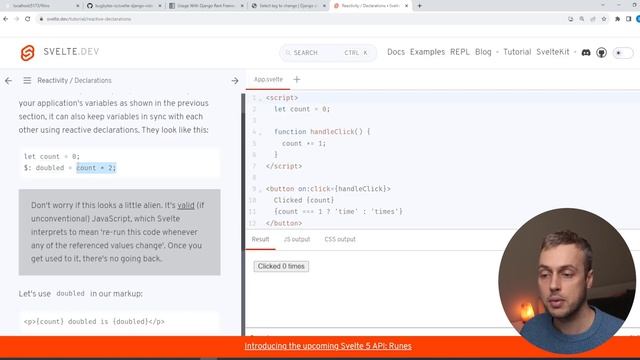Viewport: 640px width, 360px height.
Task: Go to previous tutorial chapter arrow
Action: click(8, 81)
